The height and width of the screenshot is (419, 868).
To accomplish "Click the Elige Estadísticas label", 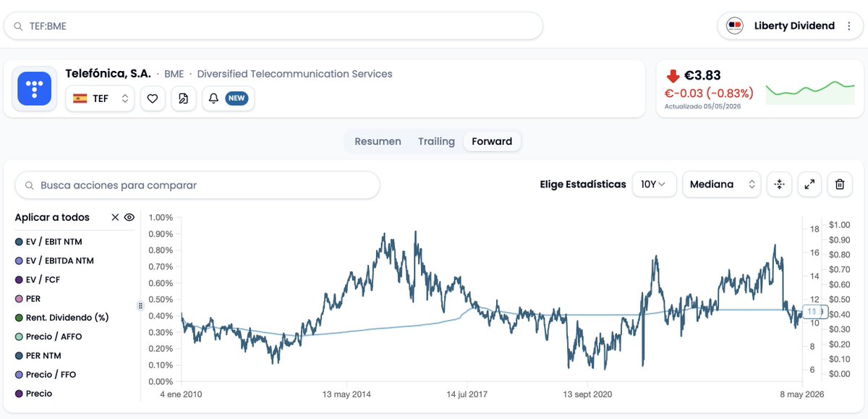I will (x=583, y=185).
